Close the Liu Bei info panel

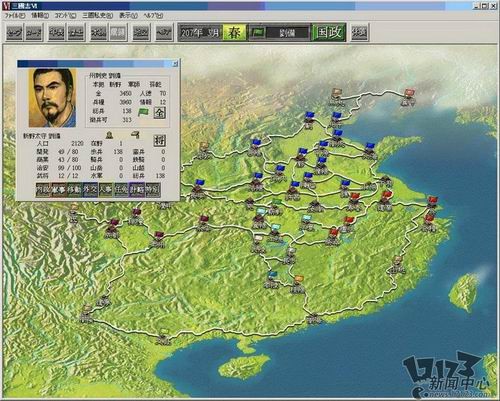pyautogui.click(x=175, y=64)
